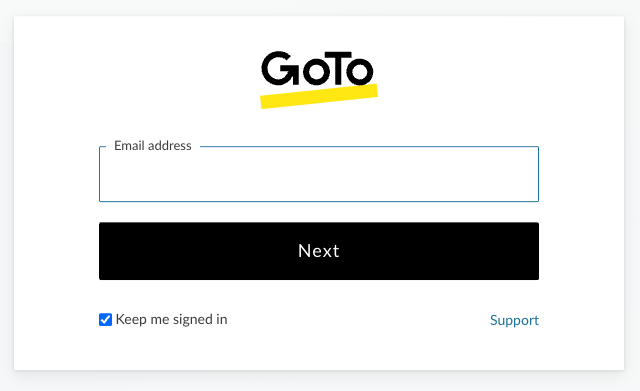The height and width of the screenshot is (391, 640).
Task: Place the cursor inside the blue-outlined email box
Action: [319, 174]
